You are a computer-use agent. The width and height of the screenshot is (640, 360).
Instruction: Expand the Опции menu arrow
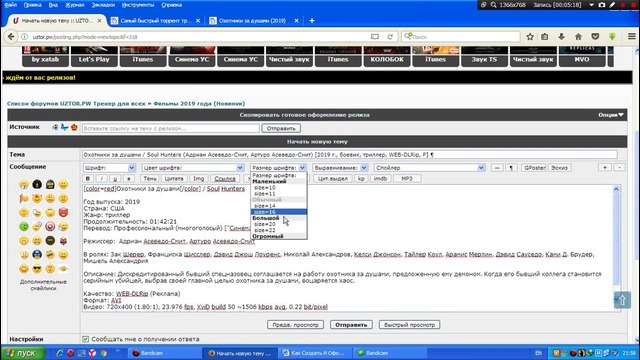tap(621, 115)
